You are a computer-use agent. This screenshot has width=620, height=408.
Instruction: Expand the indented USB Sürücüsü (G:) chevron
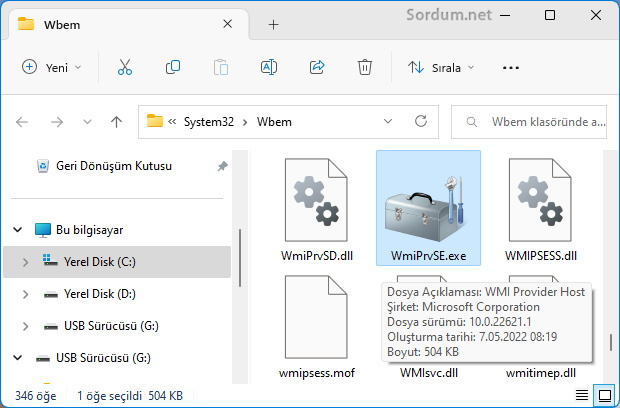pos(25,326)
